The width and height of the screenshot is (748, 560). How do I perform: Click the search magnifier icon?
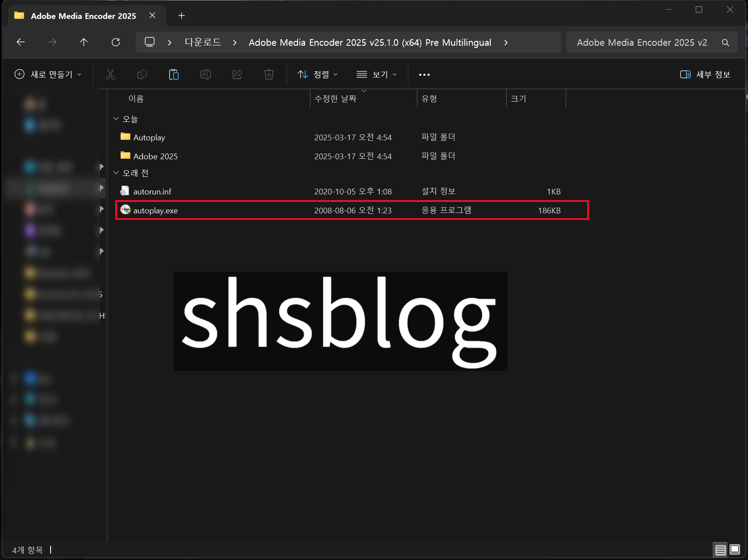726,43
